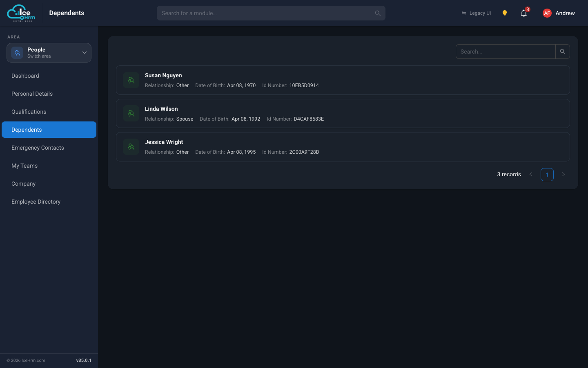Switch to the Legacy UI
588x368 pixels.
click(476, 13)
